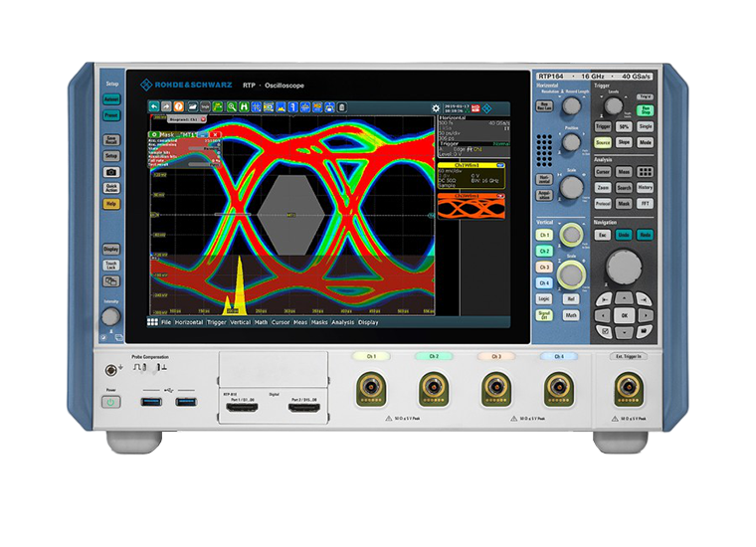This screenshot has height=547, width=756.
Task: Open settings via the gear icon in the toolbar
Action: click(x=436, y=108)
